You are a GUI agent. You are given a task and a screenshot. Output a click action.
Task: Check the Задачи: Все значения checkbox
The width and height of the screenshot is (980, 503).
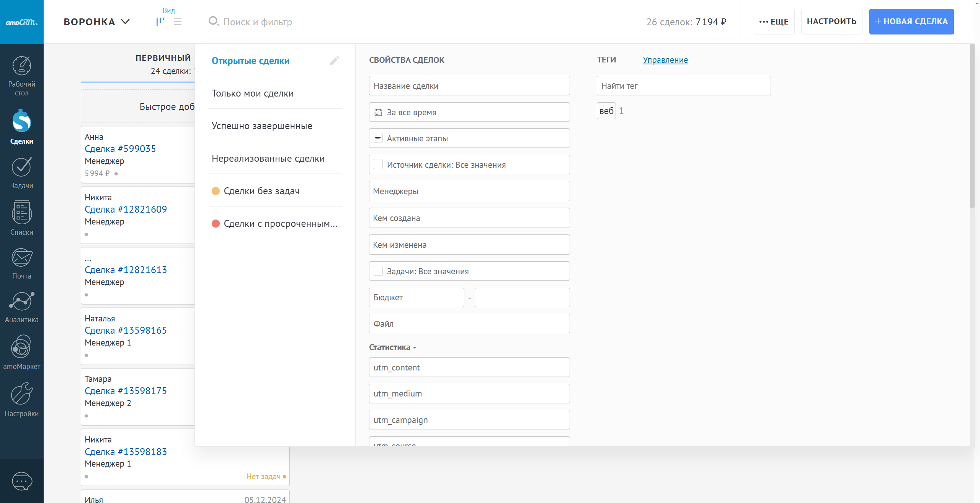click(x=378, y=271)
